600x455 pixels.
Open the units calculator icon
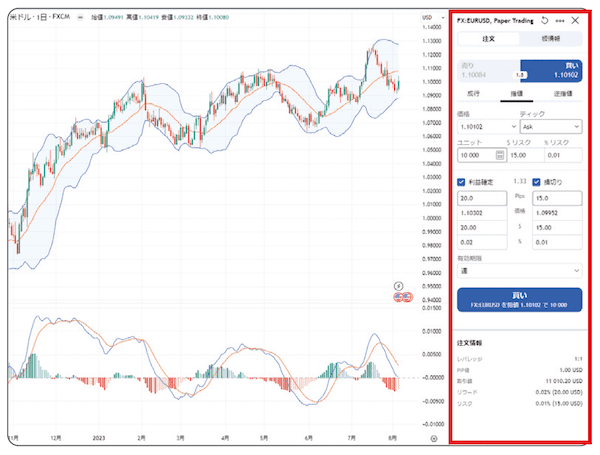[501, 155]
